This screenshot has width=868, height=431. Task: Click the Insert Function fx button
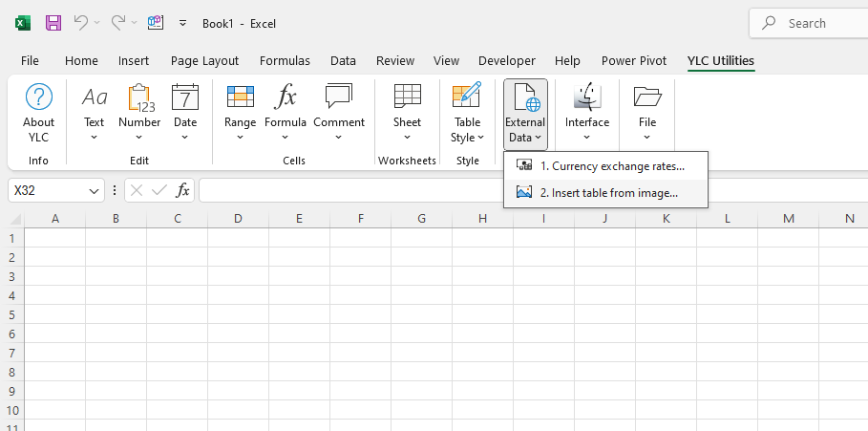click(183, 191)
